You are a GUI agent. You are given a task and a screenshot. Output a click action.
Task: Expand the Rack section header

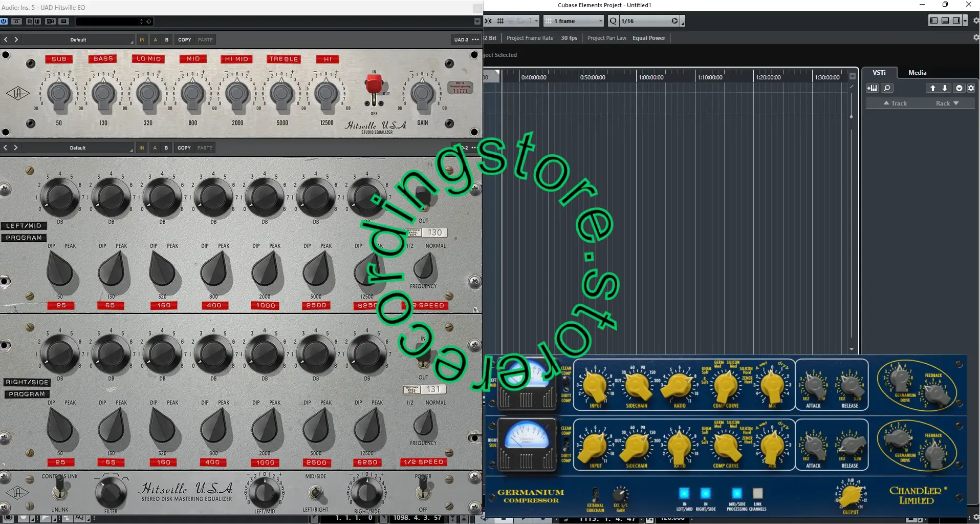click(x=947, y=103)
